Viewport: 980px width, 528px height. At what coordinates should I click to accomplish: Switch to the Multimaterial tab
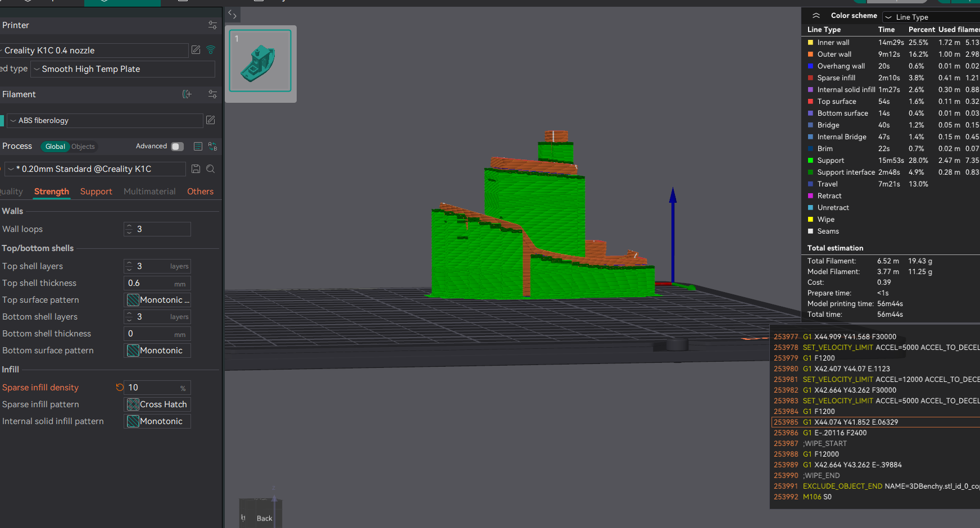(149, 192)
